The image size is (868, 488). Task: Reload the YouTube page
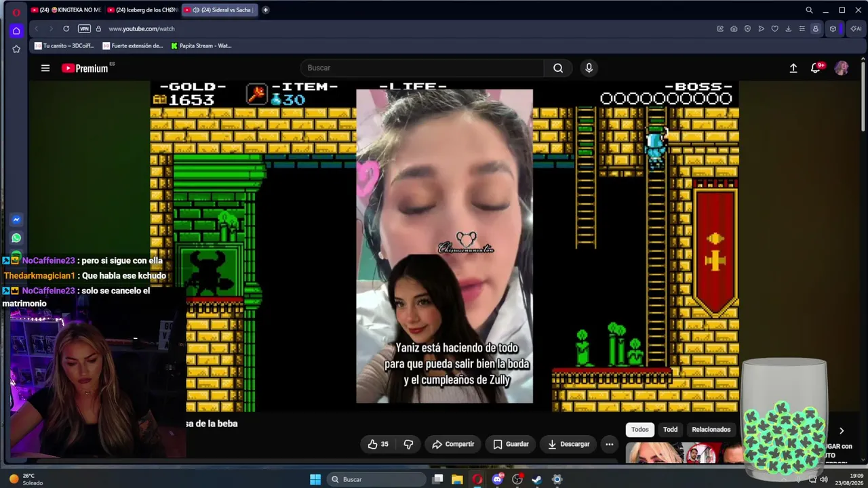[66, 28]
